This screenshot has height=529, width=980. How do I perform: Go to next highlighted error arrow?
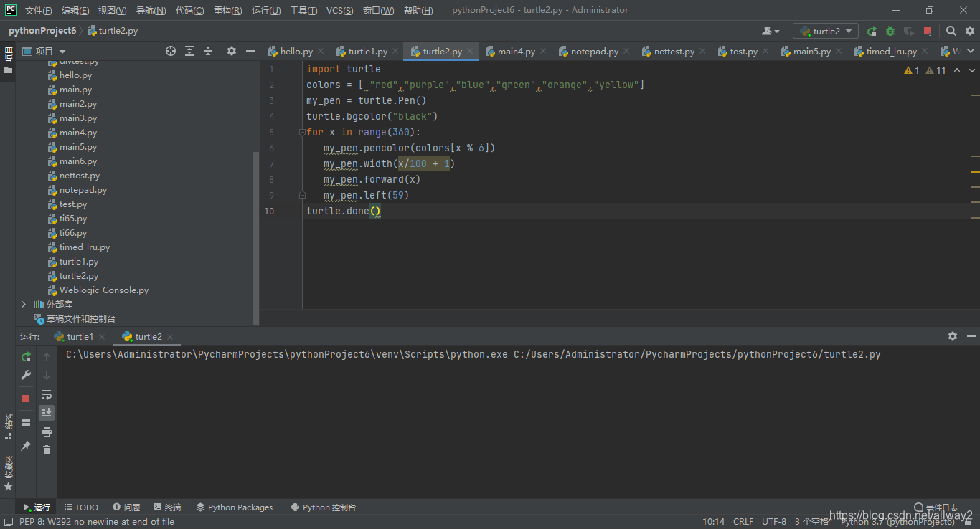971,70
